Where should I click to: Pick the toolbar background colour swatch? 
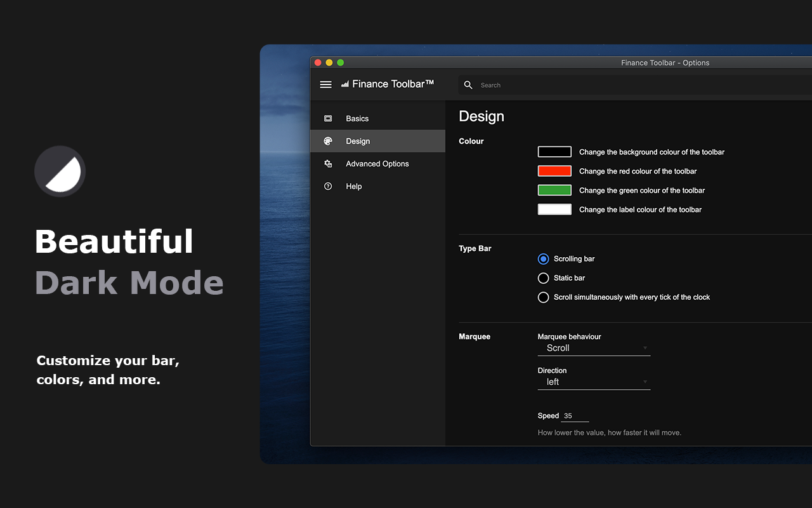click(554, 152)
